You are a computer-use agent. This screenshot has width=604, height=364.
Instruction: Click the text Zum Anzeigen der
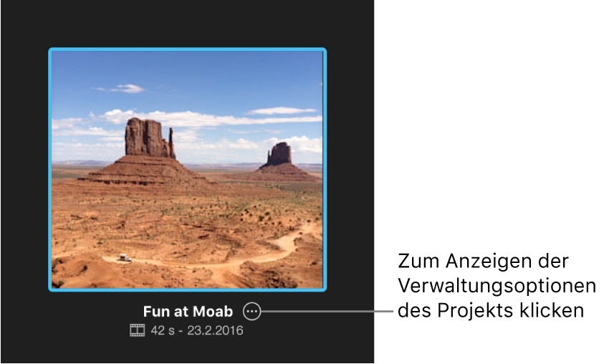click(483, 261)
